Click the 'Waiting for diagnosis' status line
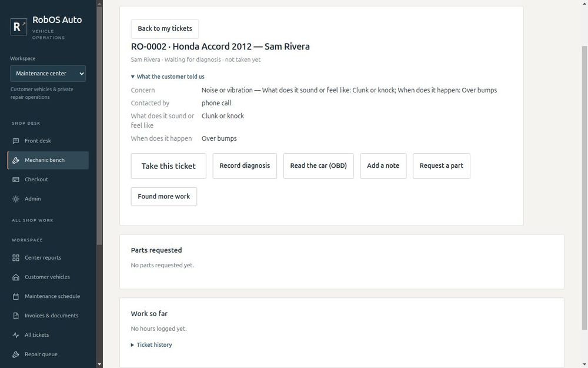 point(195,59)
